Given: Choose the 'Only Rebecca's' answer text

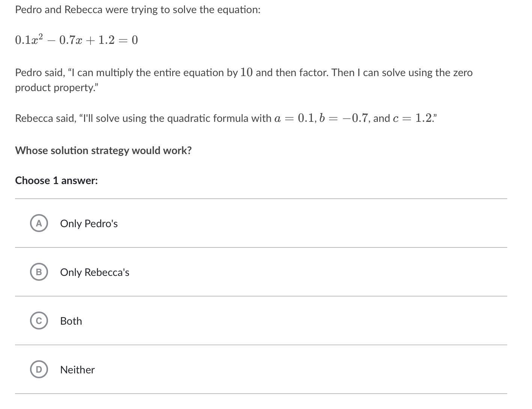Looking at the screenshot, I should 95,272.
